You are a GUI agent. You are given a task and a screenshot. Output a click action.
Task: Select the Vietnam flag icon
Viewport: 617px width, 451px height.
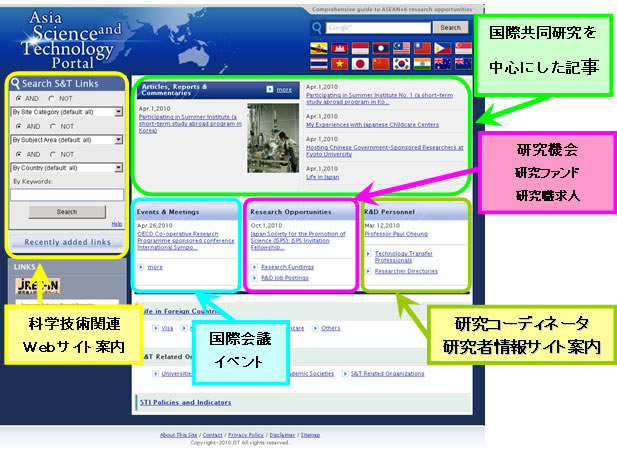[x=339, y=64]
